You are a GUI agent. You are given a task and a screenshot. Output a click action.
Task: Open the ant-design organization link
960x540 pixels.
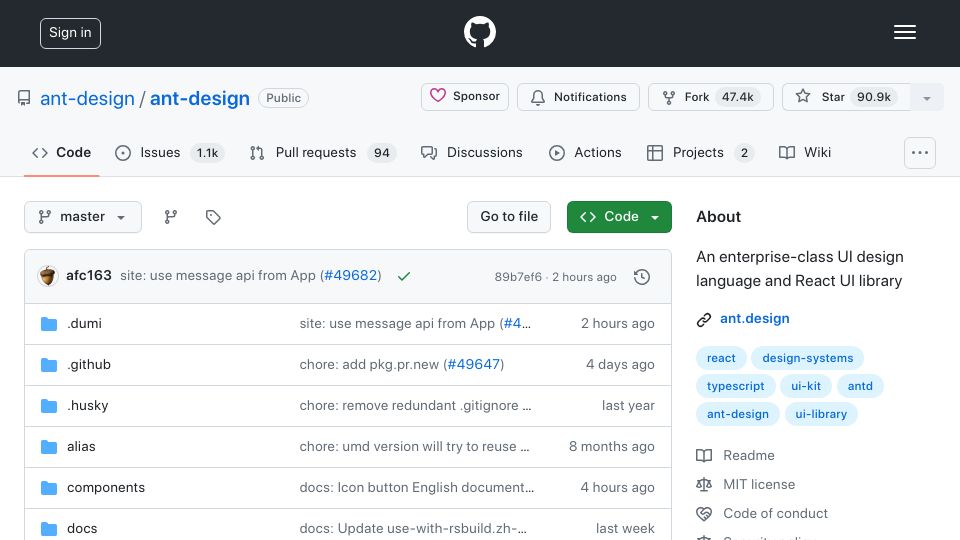coord(87,98)
